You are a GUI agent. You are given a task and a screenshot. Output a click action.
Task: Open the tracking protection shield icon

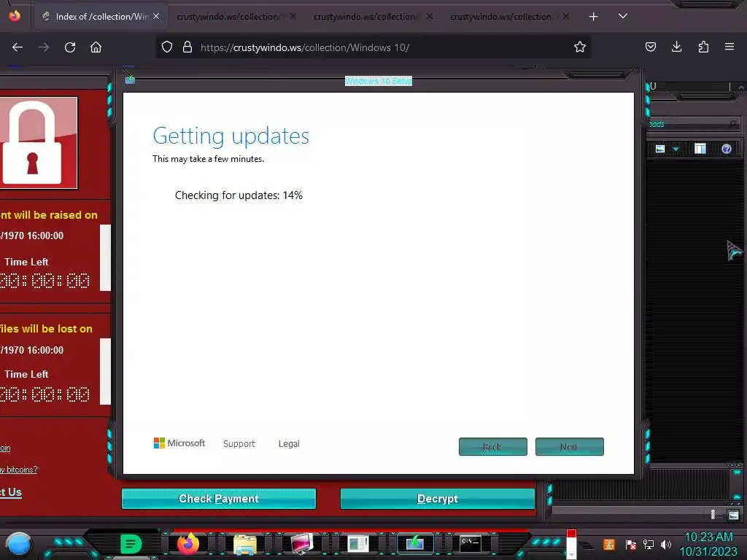coord(167,47)
